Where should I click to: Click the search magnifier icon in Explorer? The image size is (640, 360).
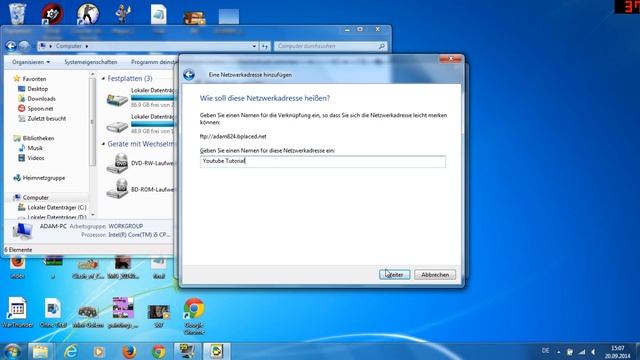click(382, 46)
